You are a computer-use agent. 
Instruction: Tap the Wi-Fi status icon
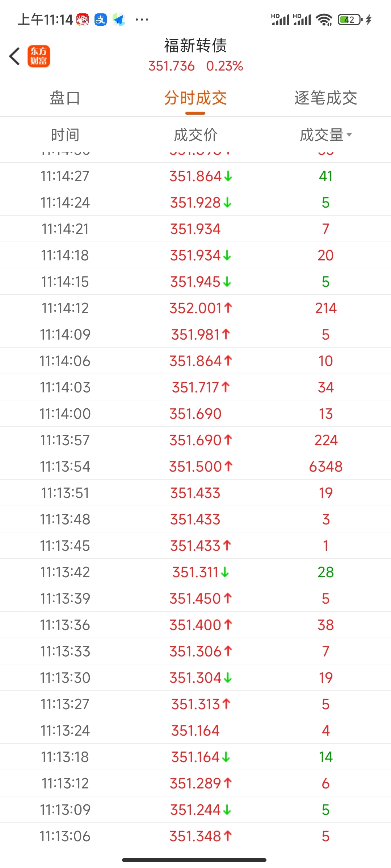coord(324,20)
